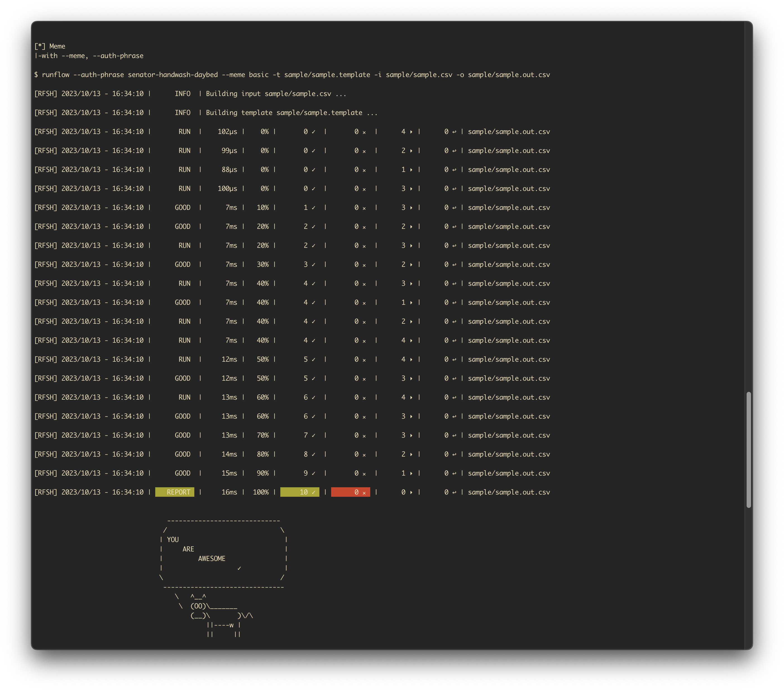Click the '|-with --meme, --auth-phrase' description line
This screenshot has width=784, height=691.
point(89,56)
